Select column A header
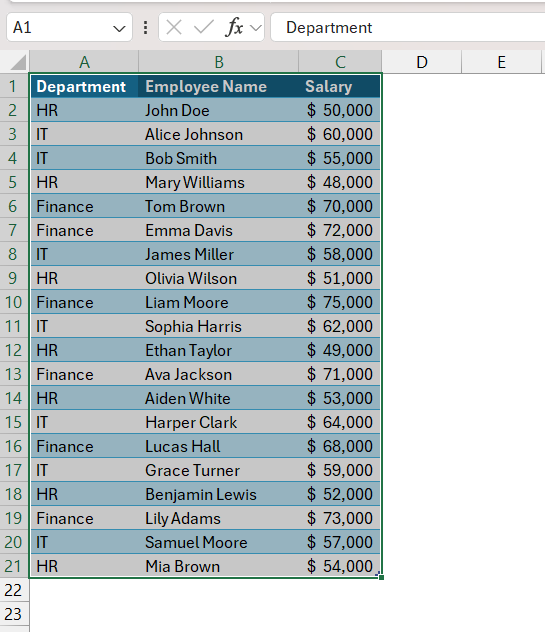 (84, 62)
